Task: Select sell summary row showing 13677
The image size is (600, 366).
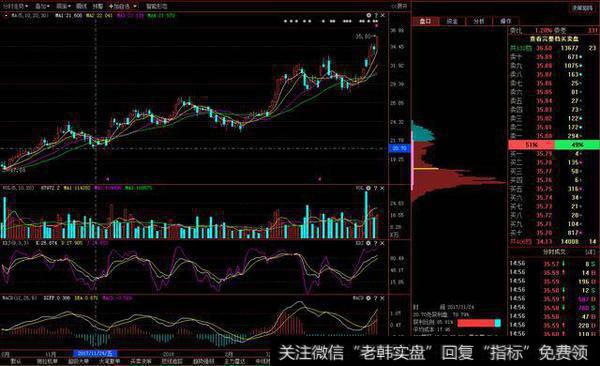Action: (x=554, y=48)
